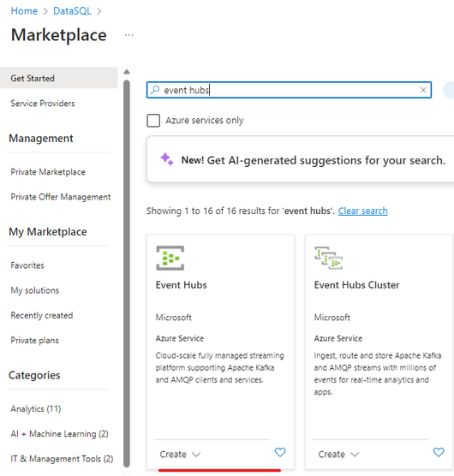Click the 'Showing 1 to 16 of 16 results' text
Viewport: 454px width, 476px height.
click(241, 211)
